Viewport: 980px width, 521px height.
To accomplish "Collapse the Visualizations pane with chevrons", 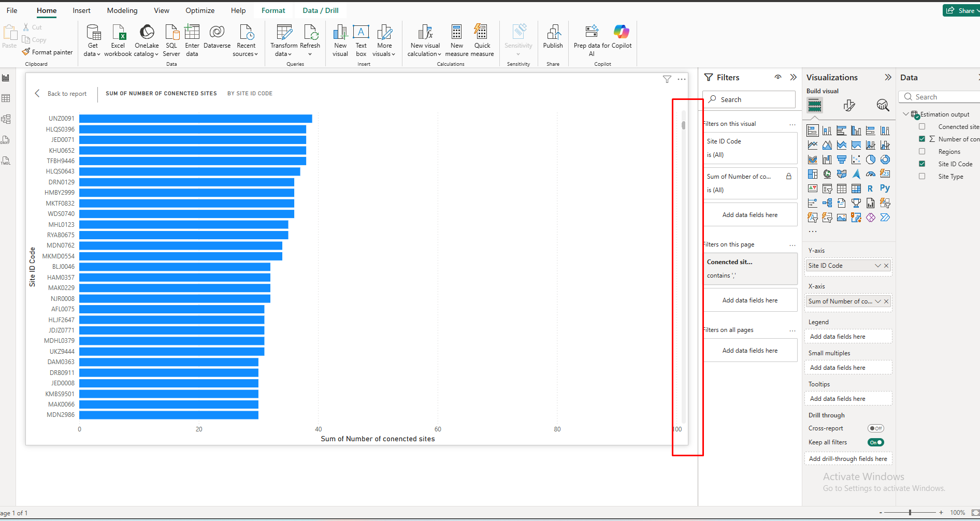I will [x=888, y=77].
